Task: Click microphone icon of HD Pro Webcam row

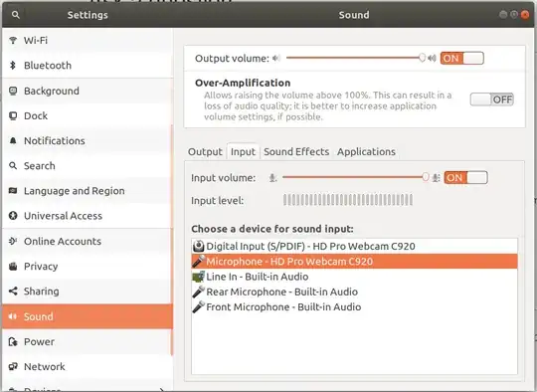Action: (x=198, y=261)
